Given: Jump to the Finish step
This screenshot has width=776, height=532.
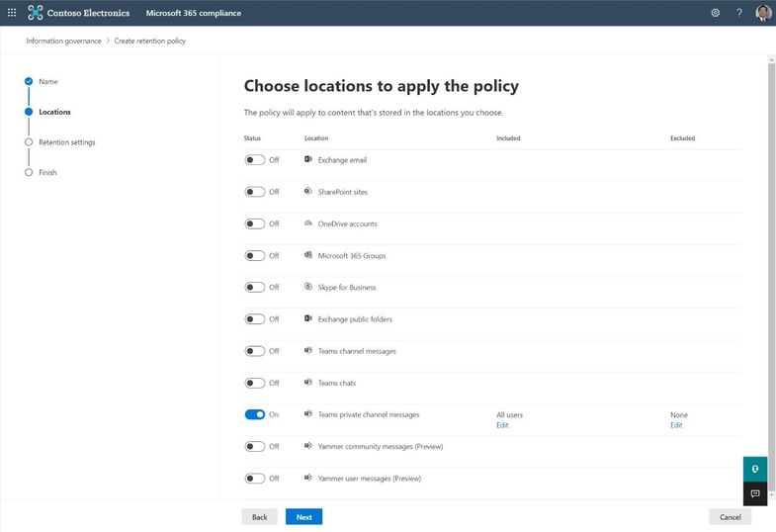Looking at the screenshot, I should click(x=47, y=173).
